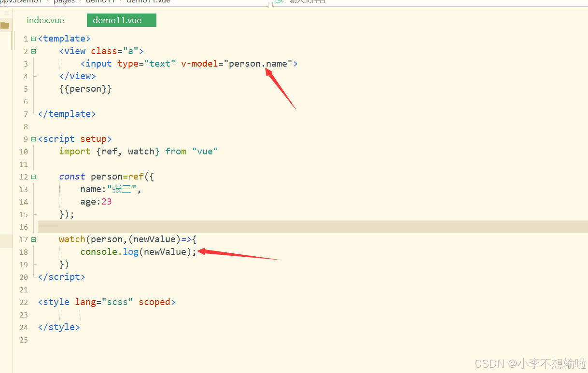
Task: Click the highlighted empty line 16
Action: click(x=313, y=227)
